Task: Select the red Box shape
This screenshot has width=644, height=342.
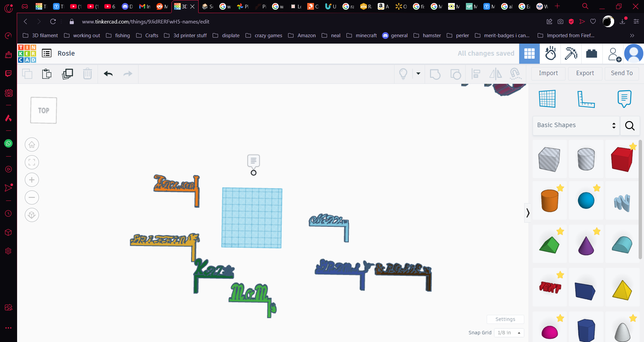Action: point(622,159)
